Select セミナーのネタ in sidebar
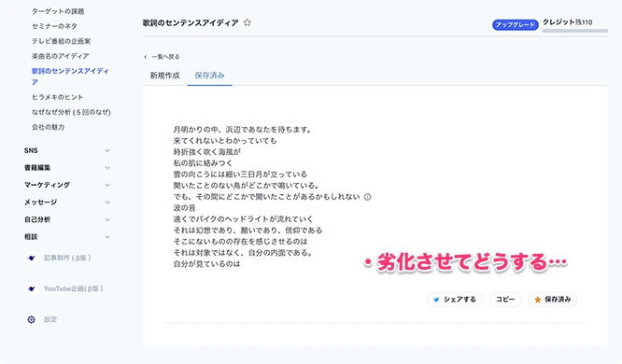The width and height of the screenshot is (622, 364). (54, 26)
